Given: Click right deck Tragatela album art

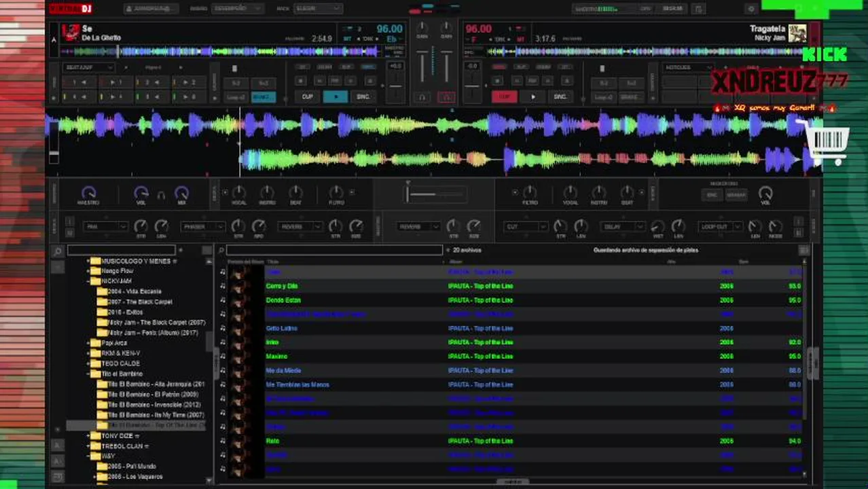Looking at the screenshot, I should [797, 33].
